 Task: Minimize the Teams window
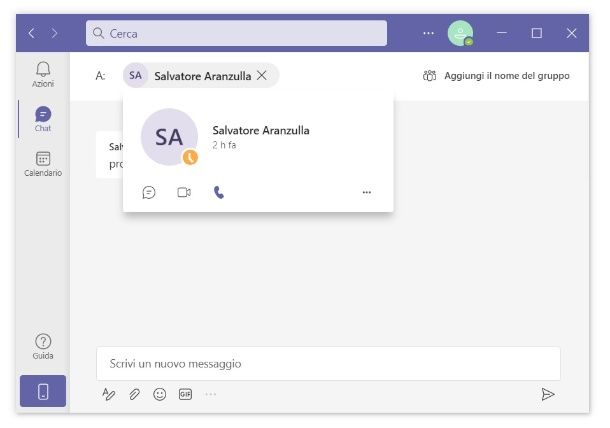point(502,33)
